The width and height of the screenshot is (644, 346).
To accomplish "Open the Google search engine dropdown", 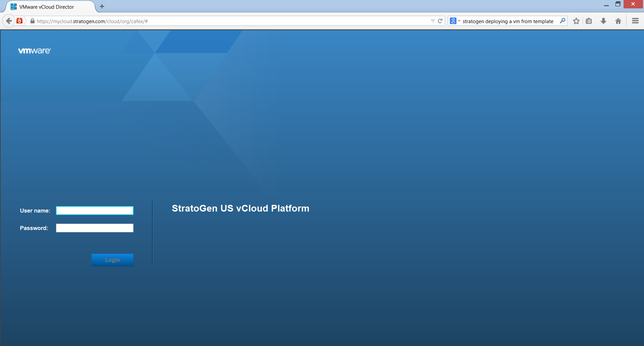I will point(455,21).
